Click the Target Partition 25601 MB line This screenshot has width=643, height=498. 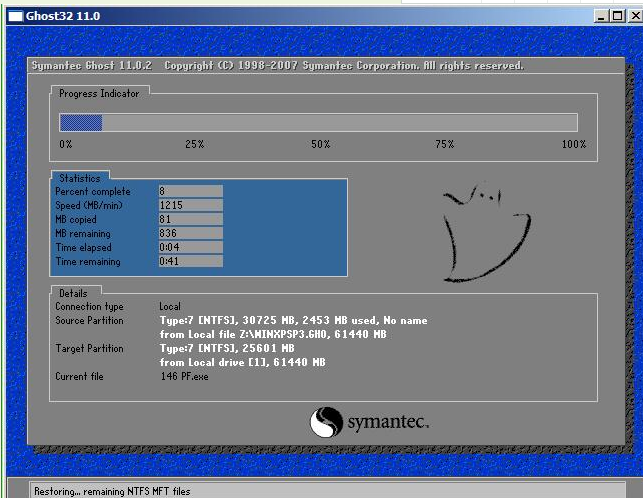click(x=227, y=348)
